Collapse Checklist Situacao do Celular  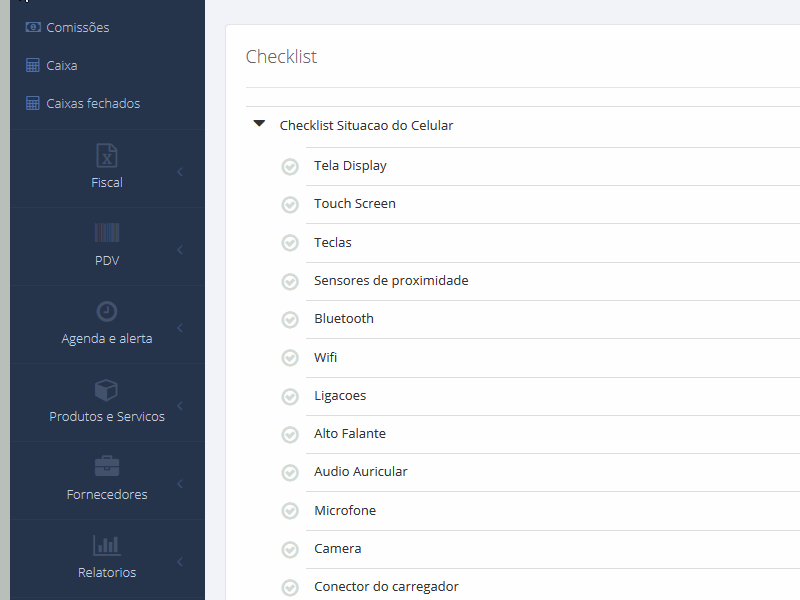(x=259, y=123)
